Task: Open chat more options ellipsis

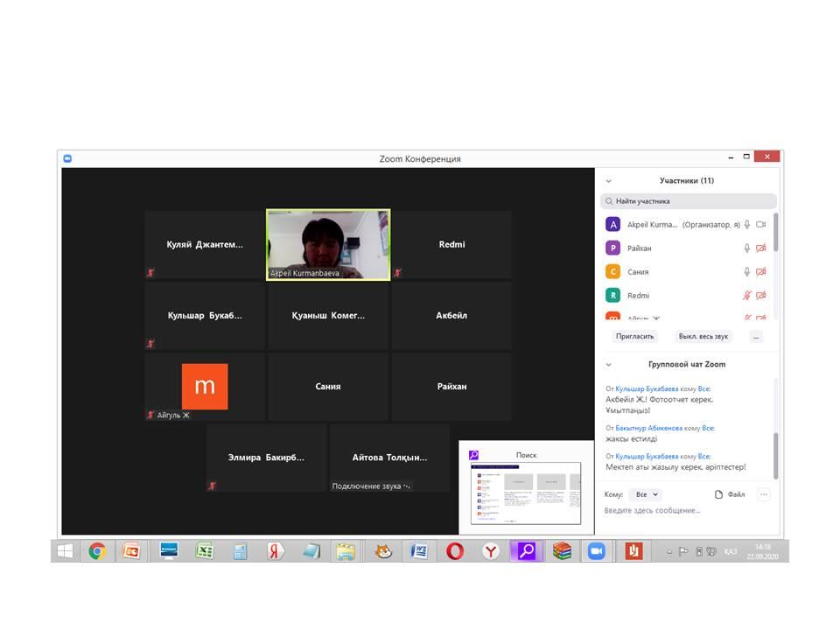Action: 763,494
